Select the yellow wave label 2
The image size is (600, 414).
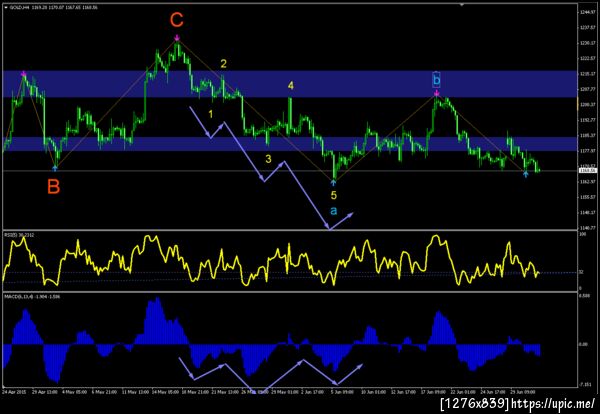tap(223, 64)
